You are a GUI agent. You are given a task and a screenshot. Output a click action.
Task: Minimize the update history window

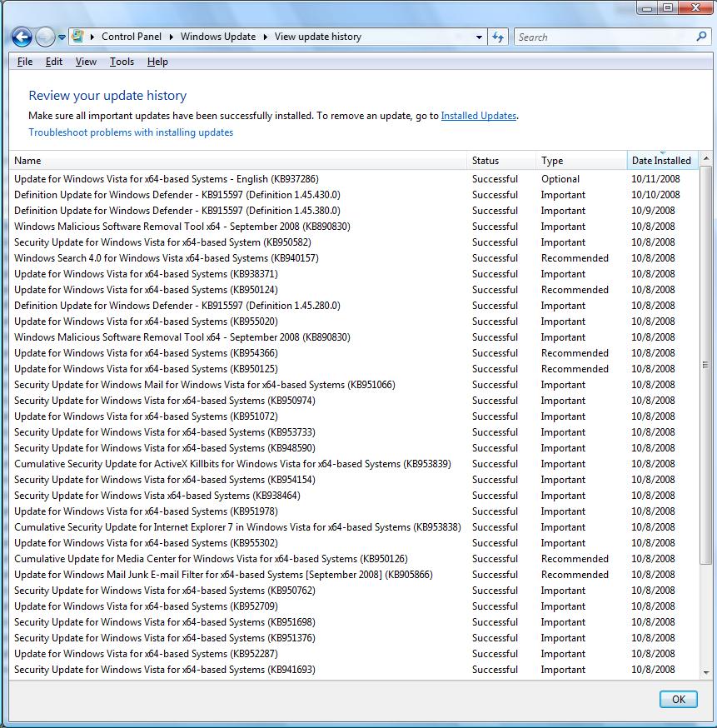(x=647, y=7)
